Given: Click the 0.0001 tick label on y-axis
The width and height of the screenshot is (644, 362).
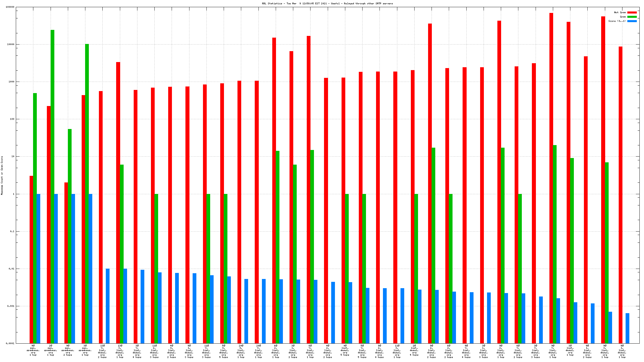Looking at the screenshot, I should (x=10, y=343).
